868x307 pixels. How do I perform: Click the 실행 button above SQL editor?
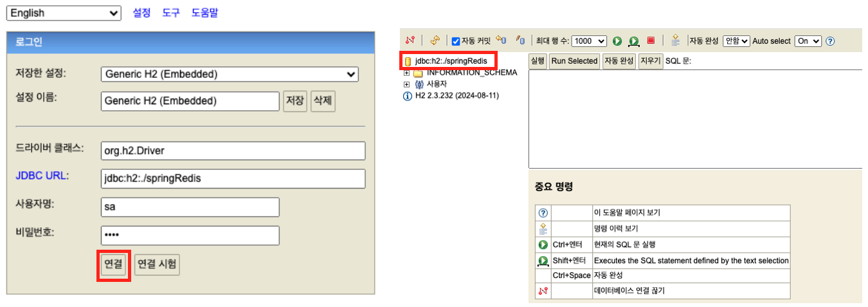tap(538, 60)
